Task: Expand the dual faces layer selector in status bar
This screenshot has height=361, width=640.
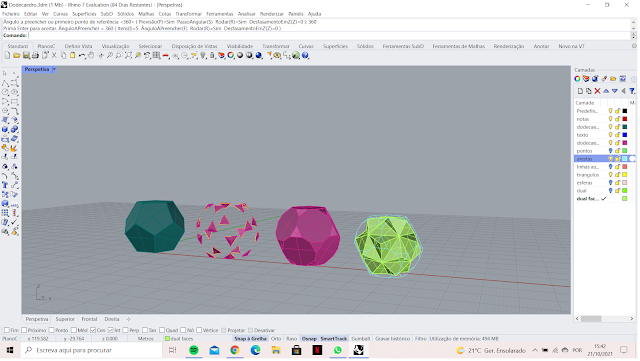Action: [x=180, y=339]
